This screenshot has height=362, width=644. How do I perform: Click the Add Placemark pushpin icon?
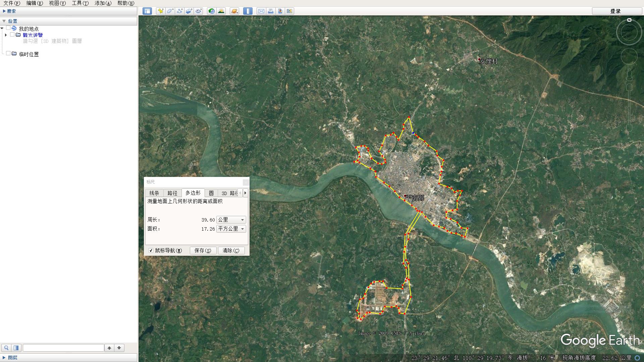pyautogui.click(x=161, y=11)
